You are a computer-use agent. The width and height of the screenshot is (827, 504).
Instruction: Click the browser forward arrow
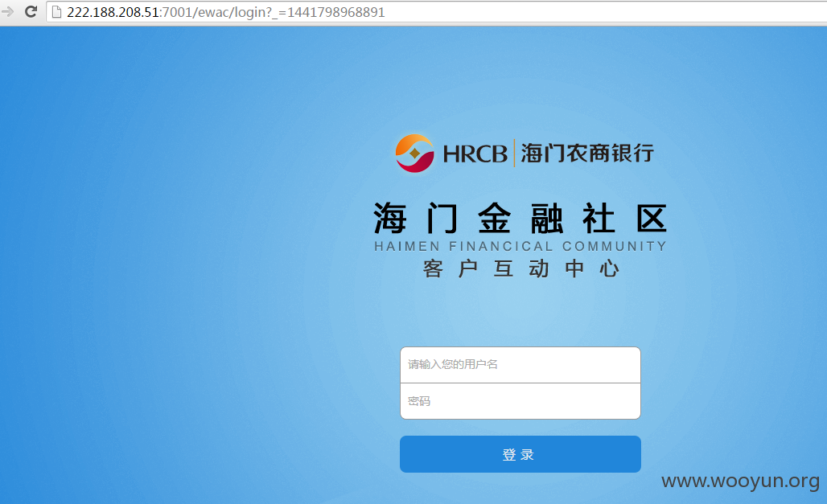click(x=7, y=11)
